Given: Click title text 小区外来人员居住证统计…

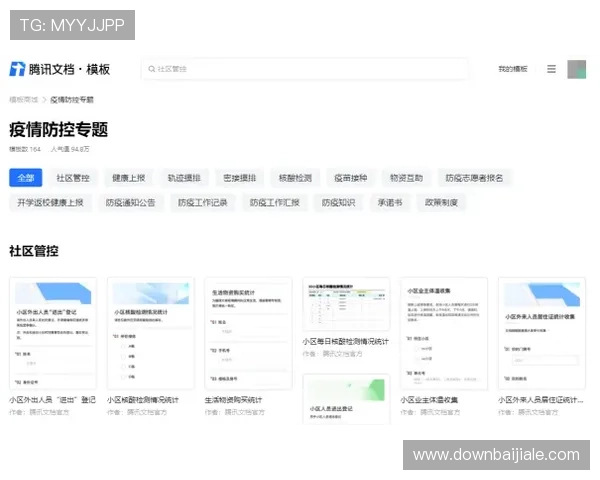Looking at the screenshot, I should (541, 400).
